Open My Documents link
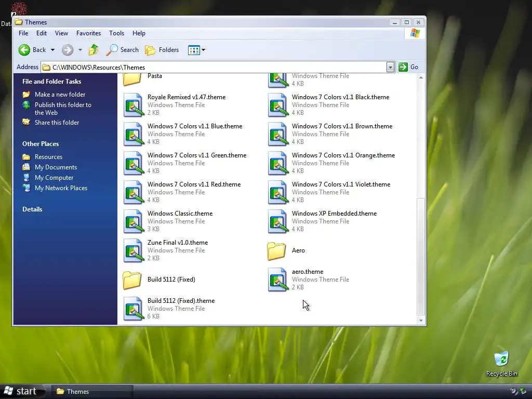The height and width of the screenshot is (399, 532). point(56,167)
